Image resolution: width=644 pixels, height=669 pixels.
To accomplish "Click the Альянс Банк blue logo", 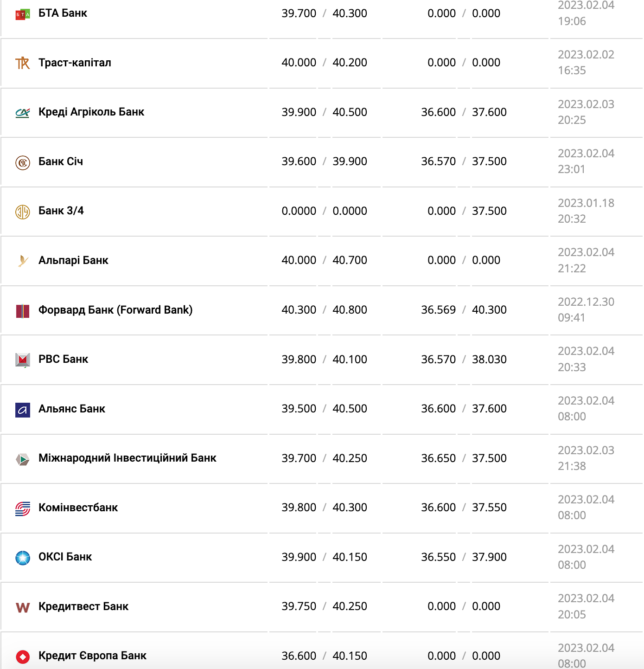I will [22, 410].
